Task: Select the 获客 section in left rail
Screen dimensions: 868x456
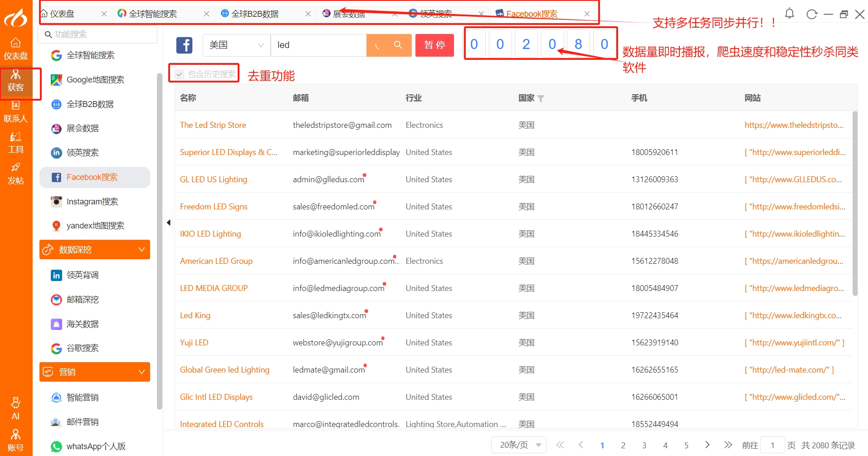Action: [16, 81]
